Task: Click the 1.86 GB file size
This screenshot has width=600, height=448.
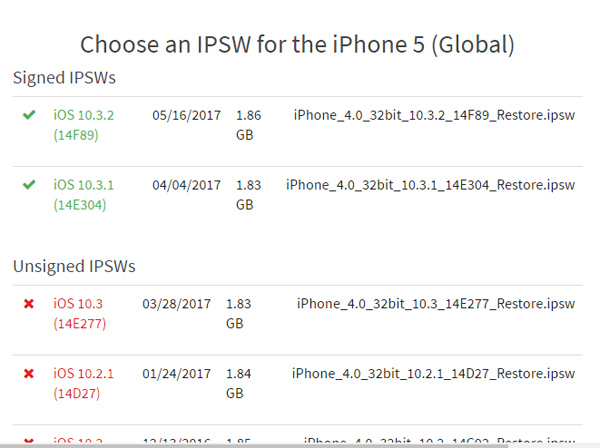Action: click(x=248, y=124)
